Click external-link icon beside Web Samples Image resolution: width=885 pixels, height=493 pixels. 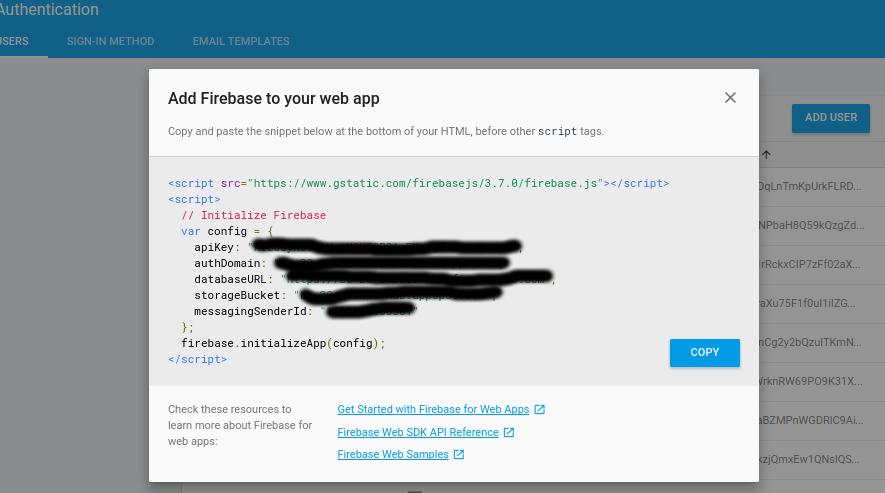[459, 455]
